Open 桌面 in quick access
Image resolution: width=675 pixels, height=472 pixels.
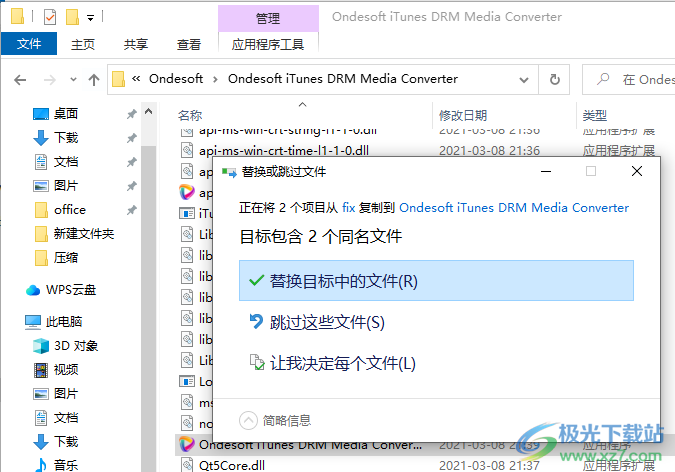pyautogui.click(x=66, y=114)
